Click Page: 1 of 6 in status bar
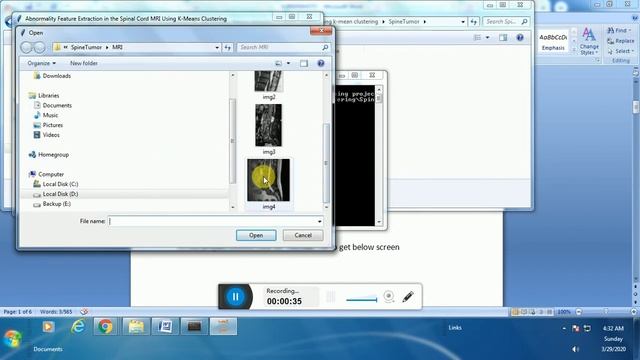Image resolution: width=640 pixels, height=360 pixels. coord(18,311)
